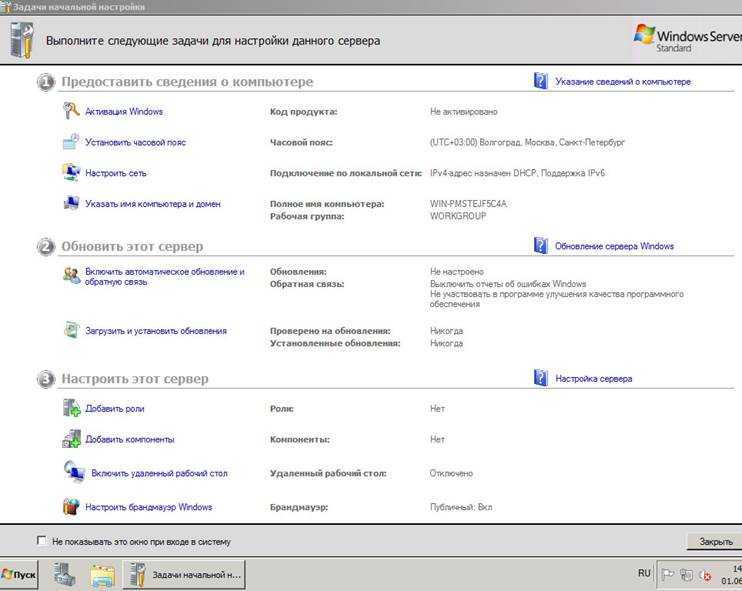Open help link Обновление сервера Windows
This screenshot has height=591, width=742.
[614, 246]
